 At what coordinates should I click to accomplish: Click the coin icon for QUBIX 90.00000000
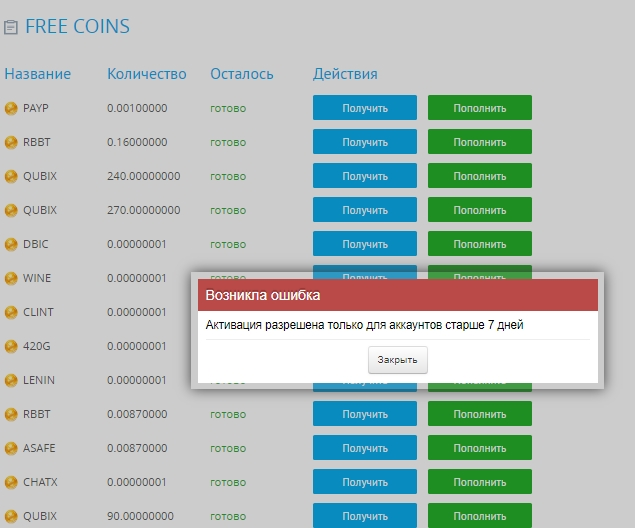pos(11,516)
